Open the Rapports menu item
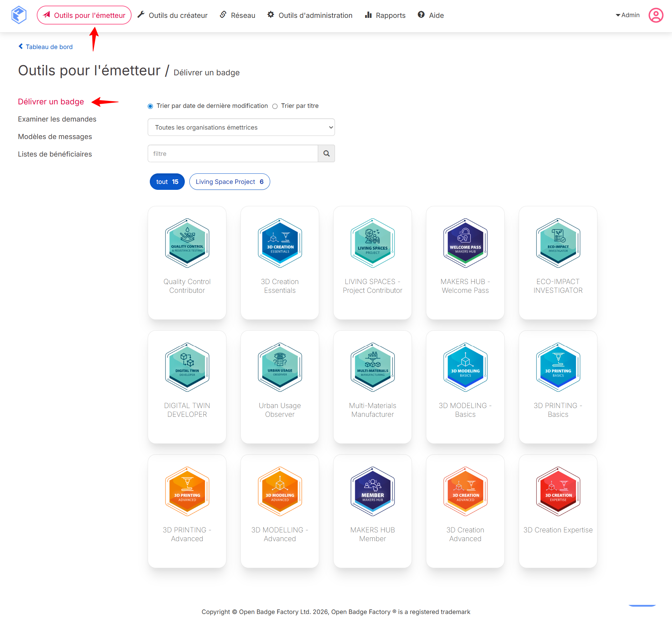The width and height of the screenshot is (672, 621). click(x=385, y=15)
